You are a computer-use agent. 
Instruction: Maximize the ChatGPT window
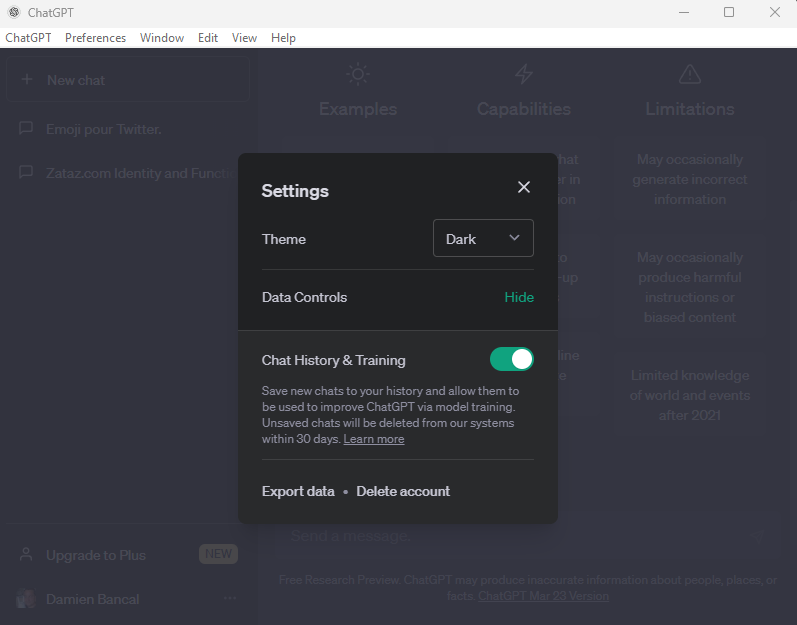[x=729, y=12]
